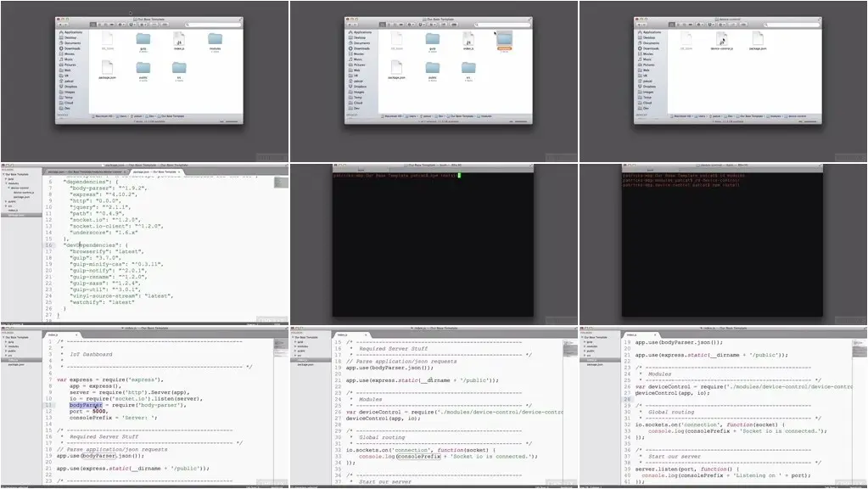Close index.js tab in editor starting at line 15
Viewport: 868px width, 489px height.
[366, 335]
